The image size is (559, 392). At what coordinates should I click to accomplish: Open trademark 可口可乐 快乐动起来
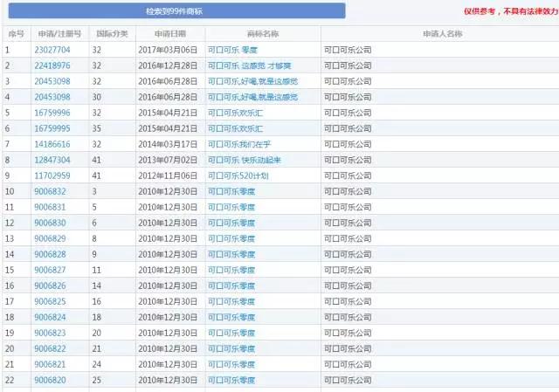coord(245,160)
